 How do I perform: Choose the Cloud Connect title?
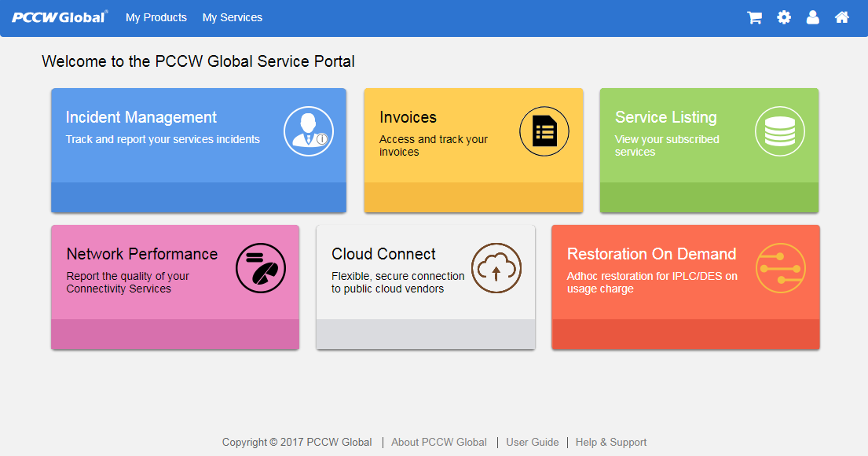(x=383, y=254)
